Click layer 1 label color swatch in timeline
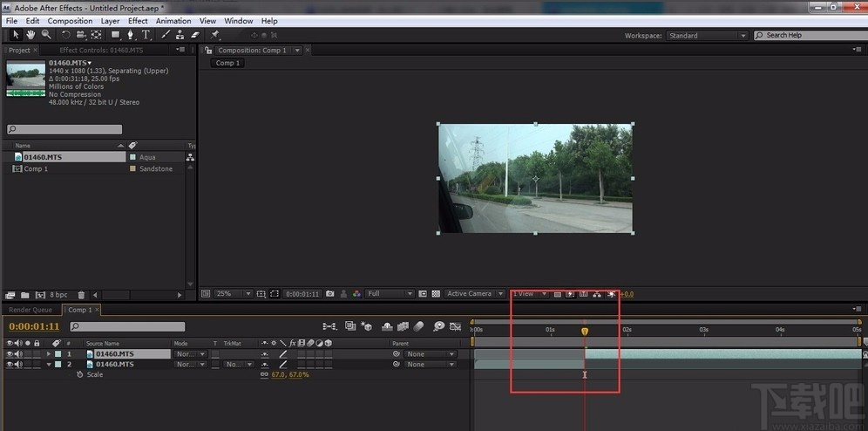868x431 pixels. click(58, 354)
